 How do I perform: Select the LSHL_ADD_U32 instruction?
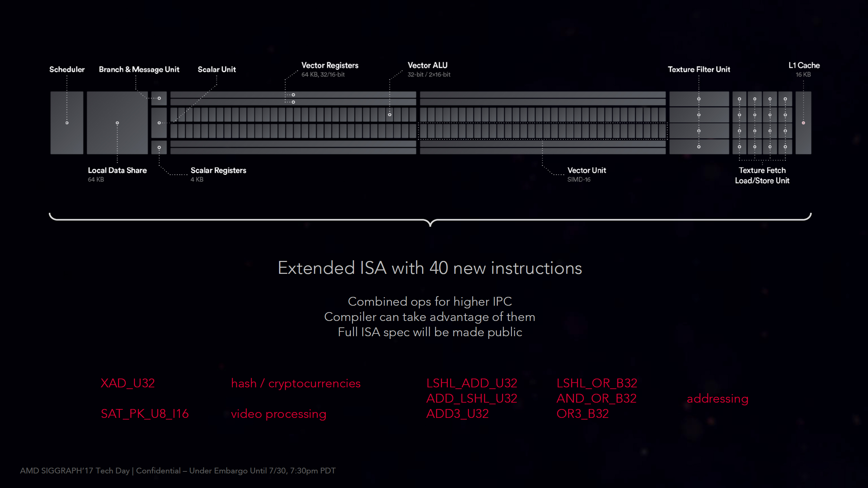(x=472, y=383)
